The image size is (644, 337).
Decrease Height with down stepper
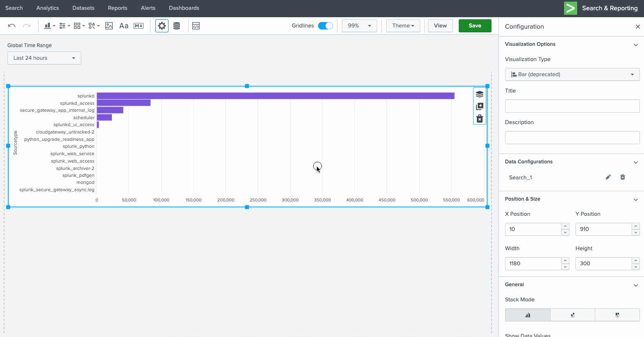coord(636,267)
